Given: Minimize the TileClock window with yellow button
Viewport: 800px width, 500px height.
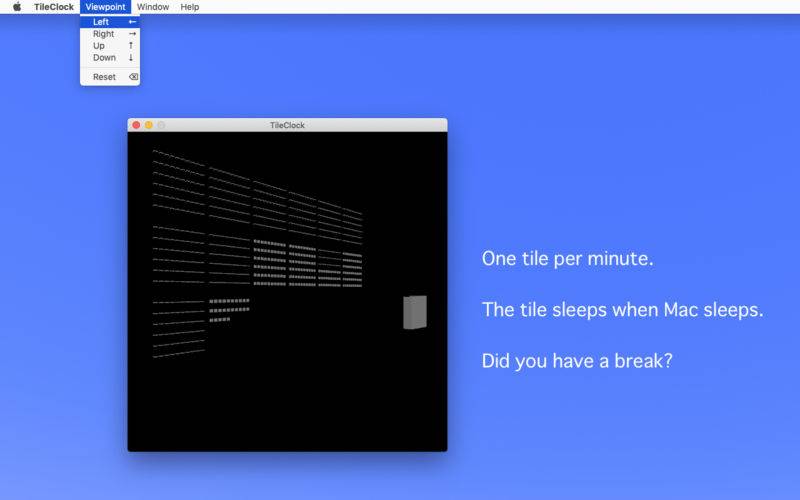Looking at the screenshot, I should (x=148, y=125).
